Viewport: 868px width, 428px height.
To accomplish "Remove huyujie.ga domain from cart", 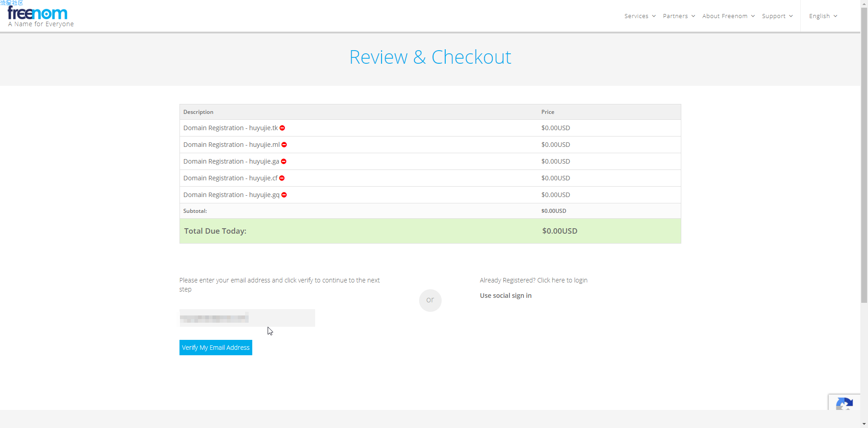I will coord(283,161).
